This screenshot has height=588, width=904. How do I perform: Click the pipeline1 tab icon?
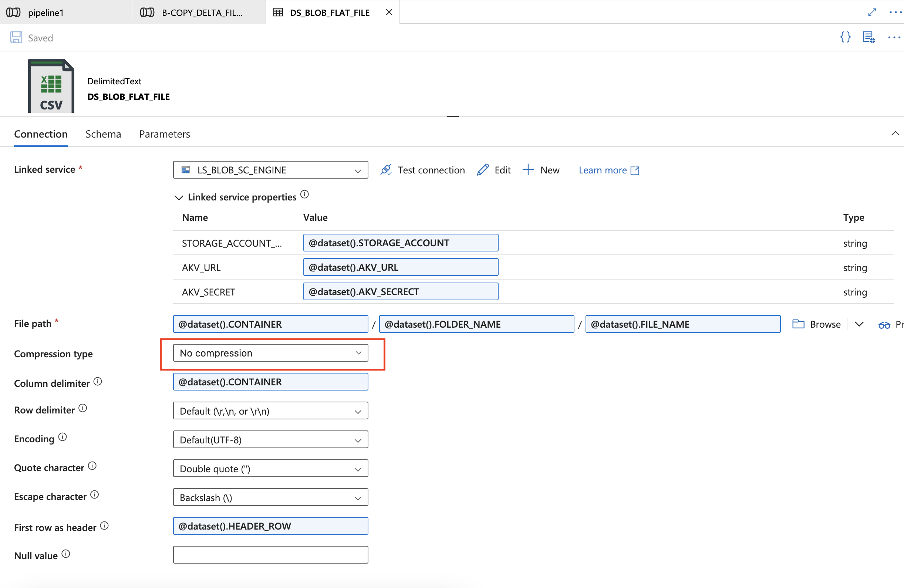click(14, 12)
